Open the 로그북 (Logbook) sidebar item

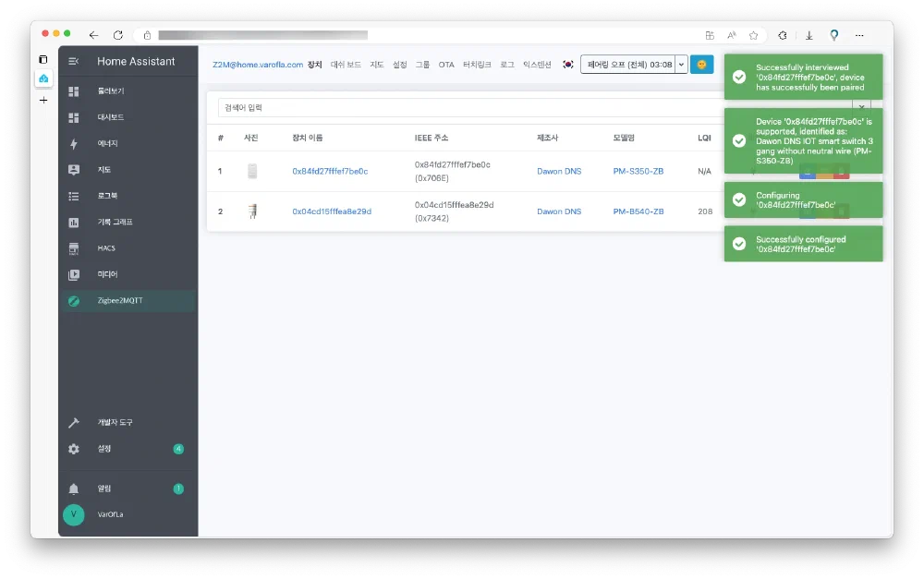[x=107, y=196]
